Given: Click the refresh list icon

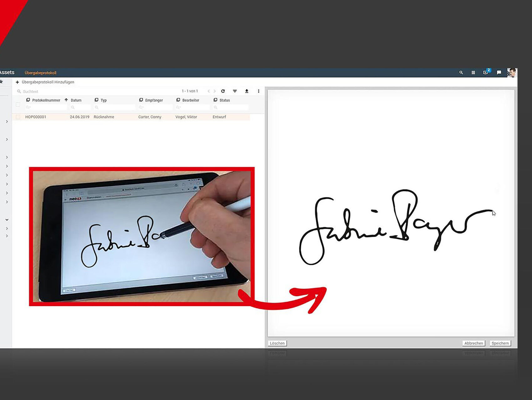Looking at the screenshot, I should pos(223,91).
